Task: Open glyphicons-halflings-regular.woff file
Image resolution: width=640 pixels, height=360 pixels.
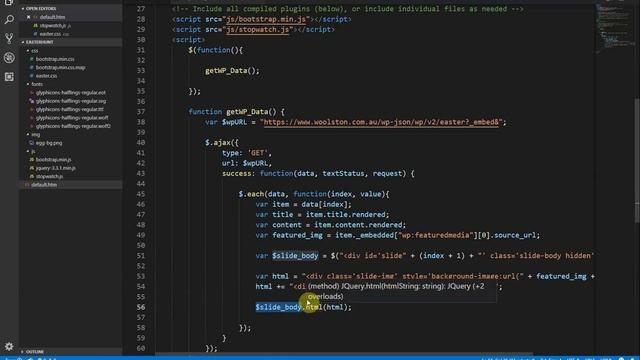Action: (x=72, y=118)
